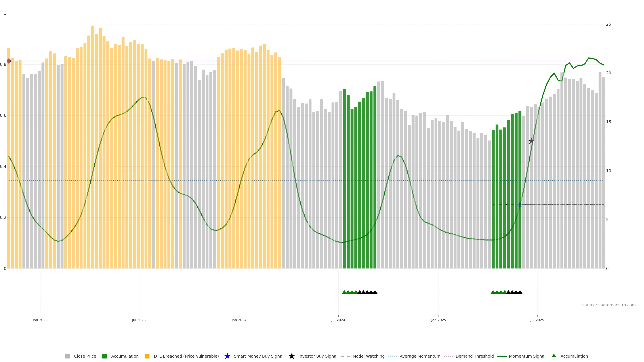
Task: Click the blue Smart Money star marker on chart
Action: [x=520, y=205]
